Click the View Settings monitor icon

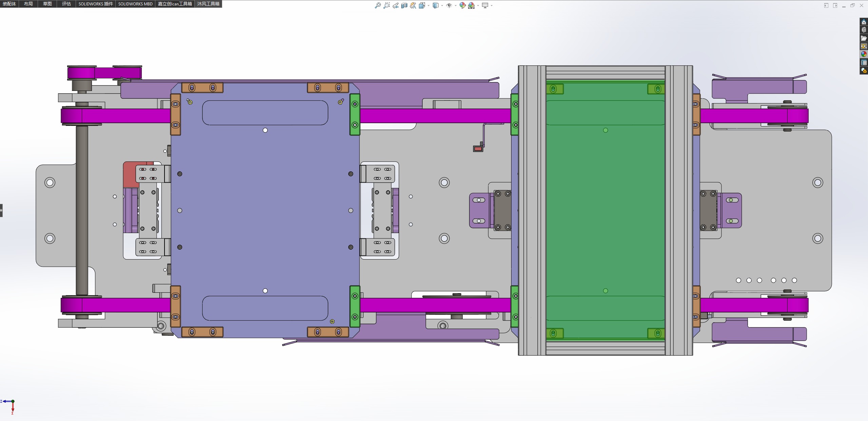point(485,5)
